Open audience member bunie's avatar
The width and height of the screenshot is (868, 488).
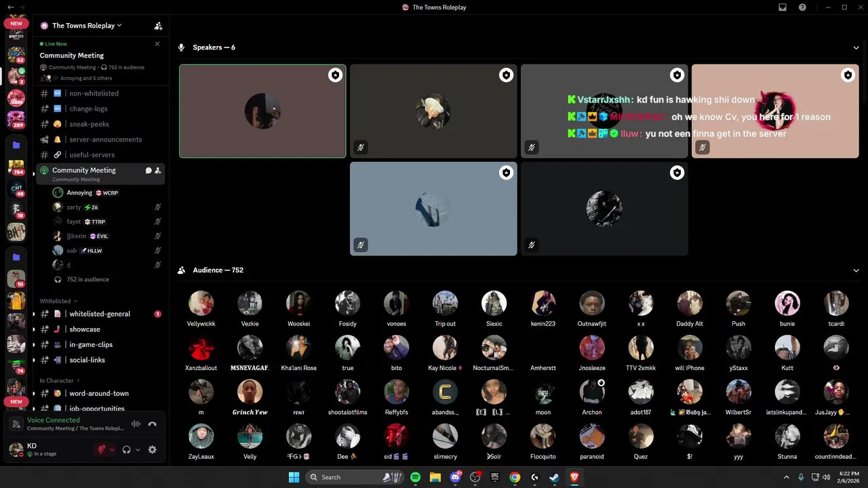click(787, 304)
